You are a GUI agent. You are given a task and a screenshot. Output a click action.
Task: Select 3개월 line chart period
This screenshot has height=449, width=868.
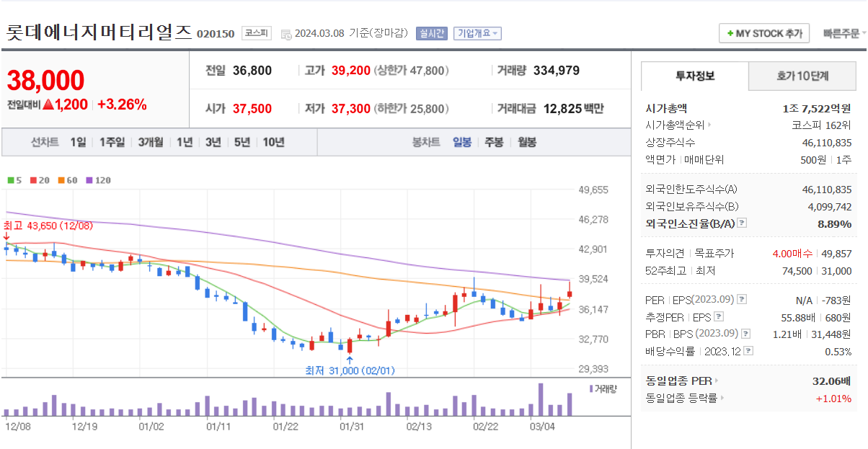pyautogui.click(x=151, y=142)
